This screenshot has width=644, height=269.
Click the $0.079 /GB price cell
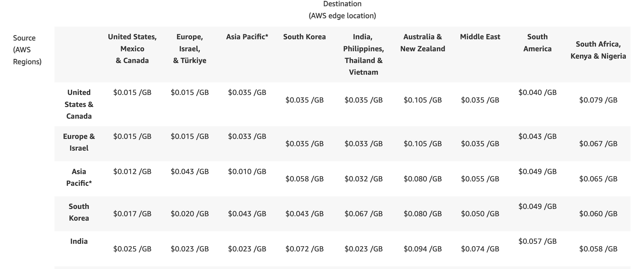click(x=598, y=100)
